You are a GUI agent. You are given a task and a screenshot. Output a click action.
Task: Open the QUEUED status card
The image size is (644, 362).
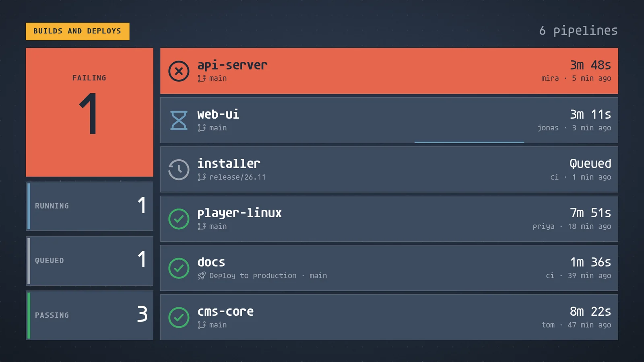point(89,261)
